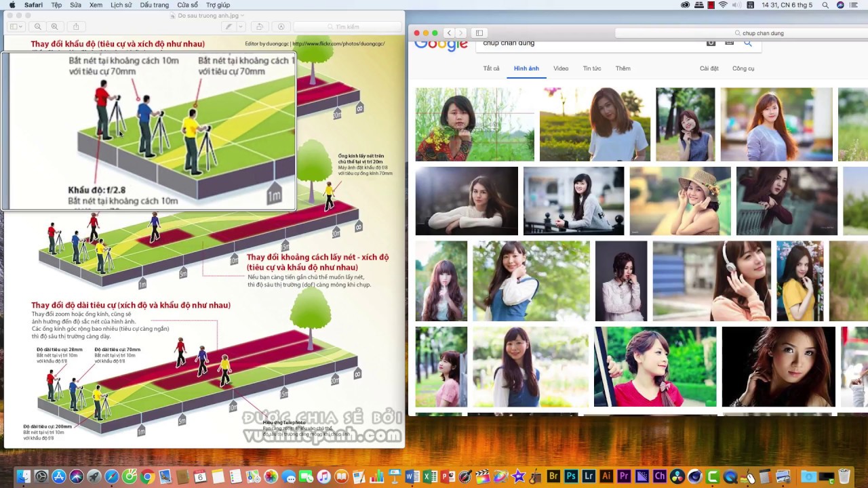The image size is (868, 488).
Task: Switch to the Tất cả results tab
Action: pos(491,68)
